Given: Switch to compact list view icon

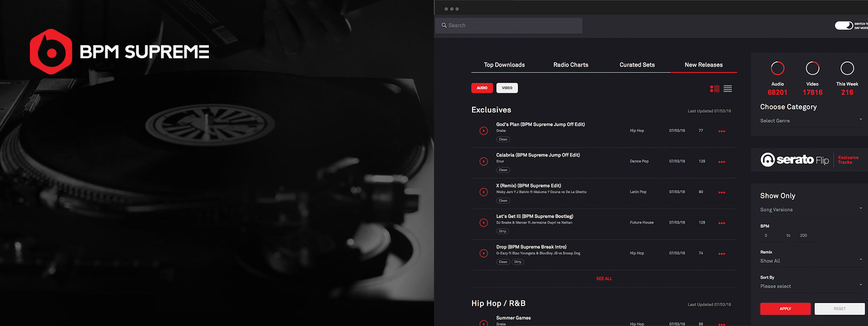Looking at the screenshot, I should click(x=727, y=89).
